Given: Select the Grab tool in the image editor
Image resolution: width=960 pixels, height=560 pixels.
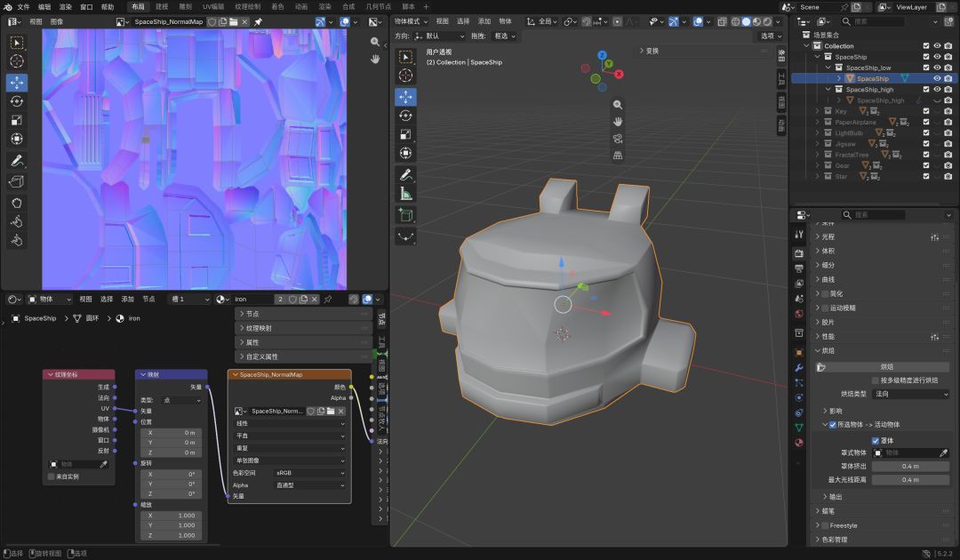Looking at the screenshot, I should (x=17, y=203).
